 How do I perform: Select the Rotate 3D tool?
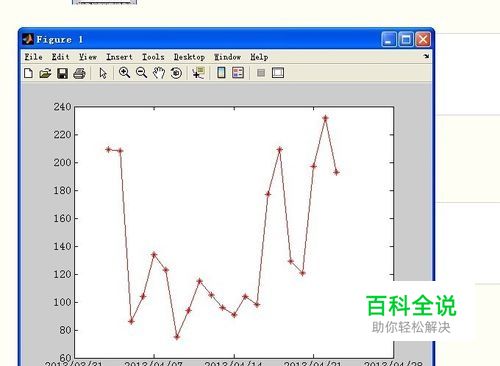176,73
